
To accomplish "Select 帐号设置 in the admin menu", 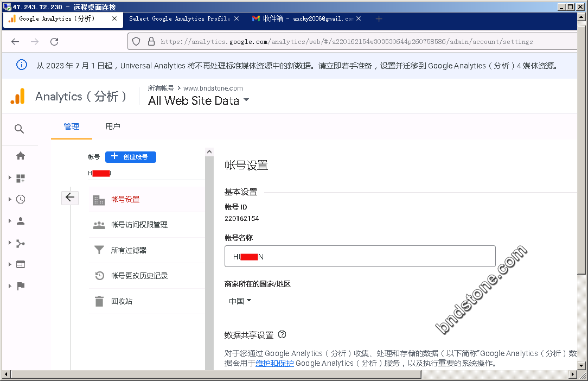I will pyautogui.click(x=146, y=199).
